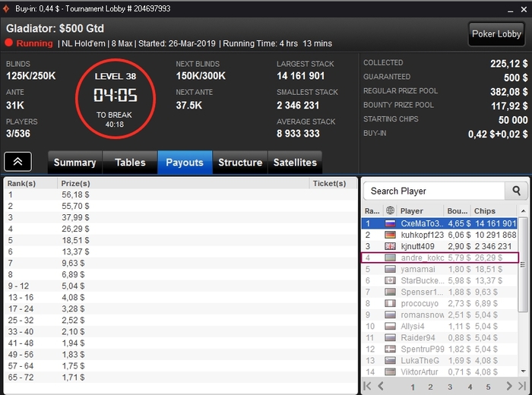
Task: Sort by the Bounty column header
Action: (x=457, y=210)
